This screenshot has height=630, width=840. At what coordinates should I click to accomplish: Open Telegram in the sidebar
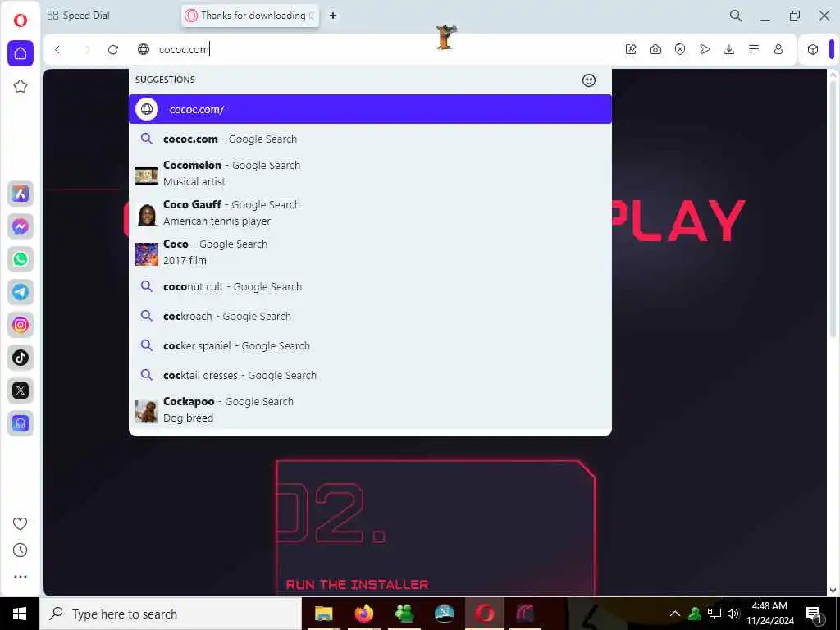(x=21, y=292)
